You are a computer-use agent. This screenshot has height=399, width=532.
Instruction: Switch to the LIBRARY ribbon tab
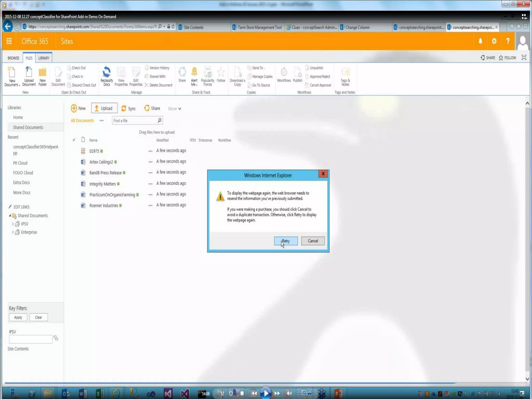pyautogui.click(x=44, y=58)
